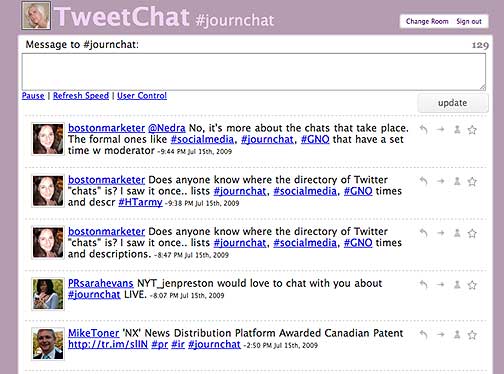
Task: Click PRsarahevans avatar picture
Action: [48, 294]
